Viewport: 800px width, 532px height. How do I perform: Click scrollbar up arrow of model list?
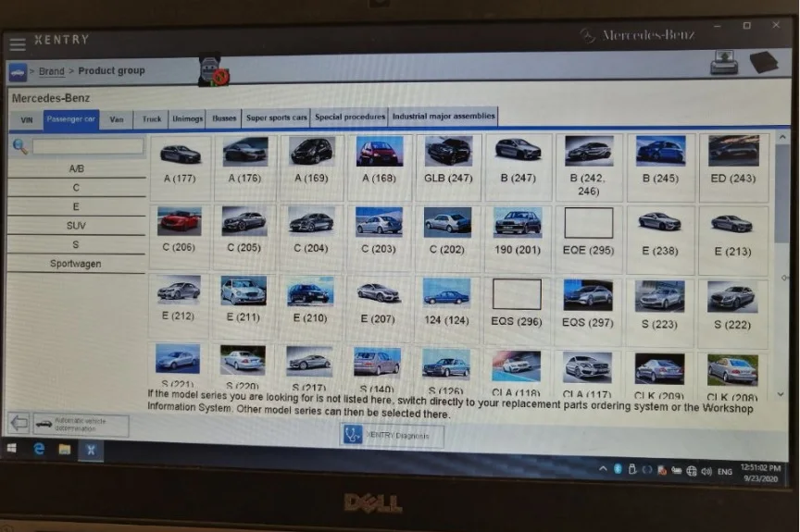781,138
